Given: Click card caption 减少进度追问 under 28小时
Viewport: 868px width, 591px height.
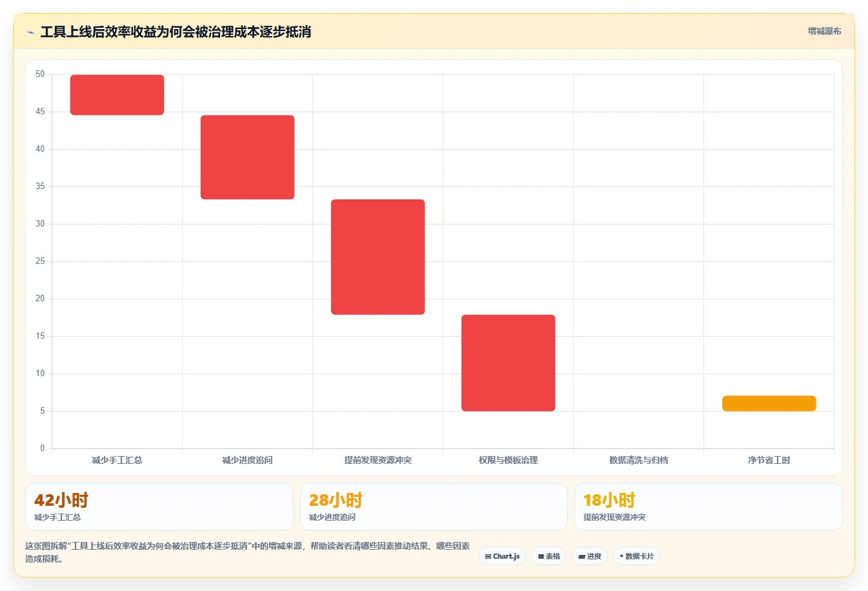Looking at the screenshot, I should 332,517.
